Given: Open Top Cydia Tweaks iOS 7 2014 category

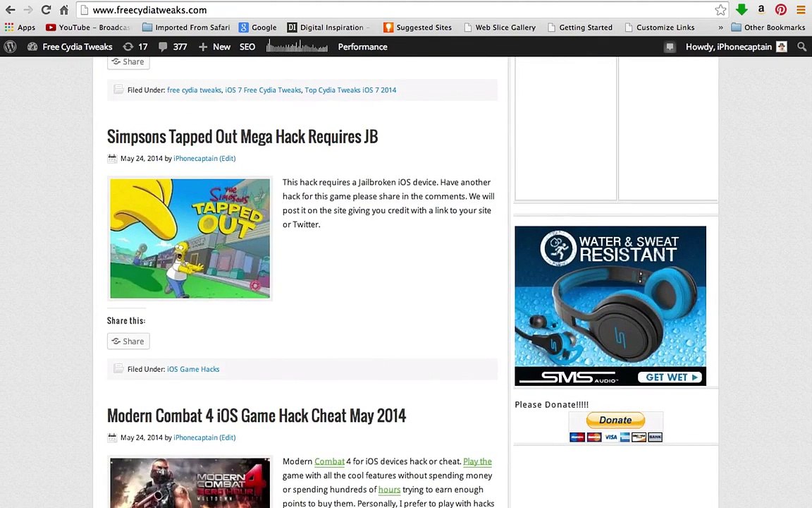Looking at the screenshot, I should pyautogui.click(x=350, y=90).
